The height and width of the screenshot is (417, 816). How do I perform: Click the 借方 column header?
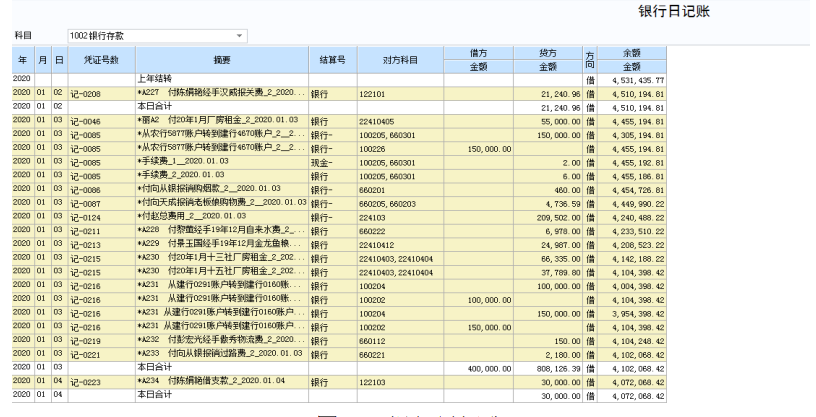point(479,53)
